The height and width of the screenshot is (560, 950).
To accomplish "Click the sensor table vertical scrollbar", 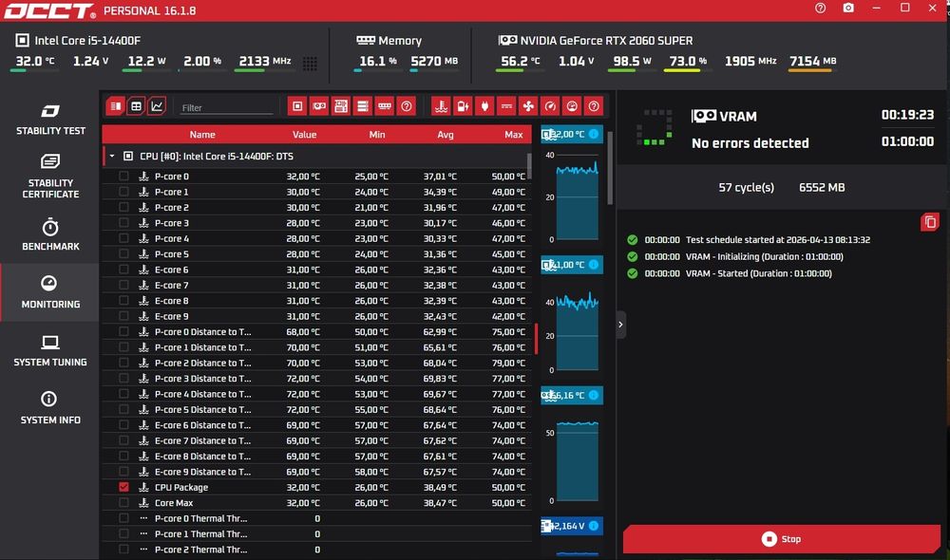I will [x=529, y=164].
